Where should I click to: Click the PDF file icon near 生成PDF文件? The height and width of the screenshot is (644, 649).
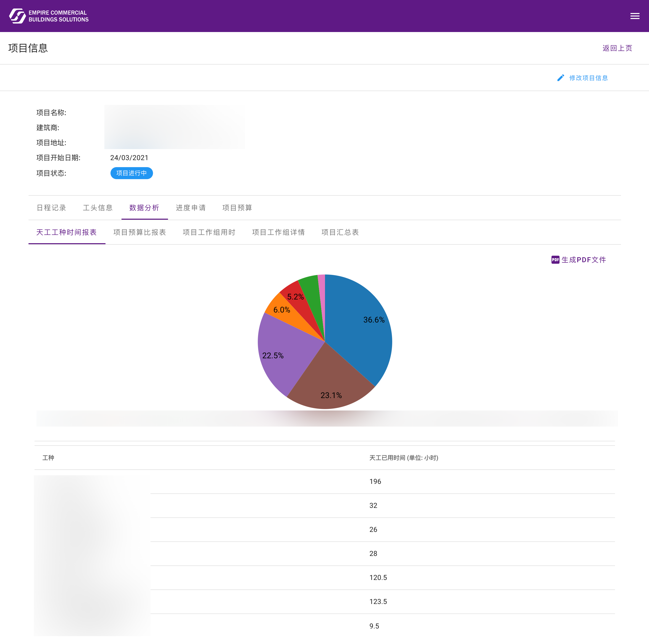pyautogui.click(x=555, y=259)
